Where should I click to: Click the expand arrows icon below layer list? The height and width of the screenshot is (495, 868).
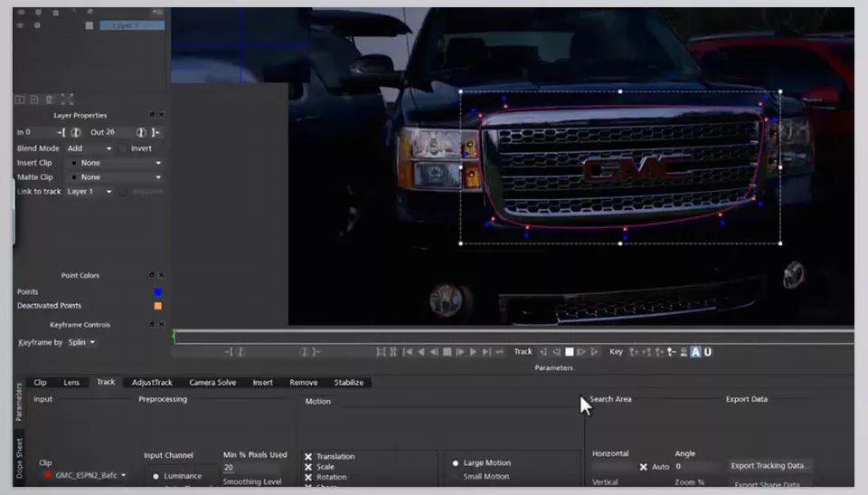67,100
